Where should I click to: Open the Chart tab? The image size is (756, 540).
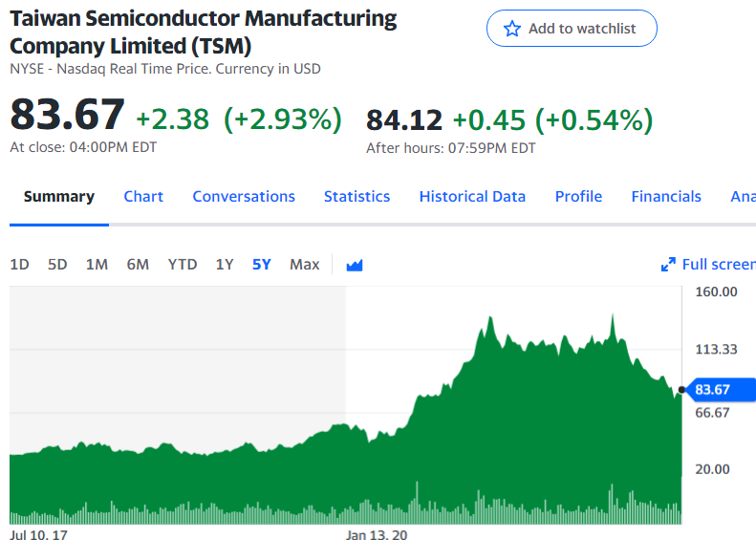[x=143, y=196]
